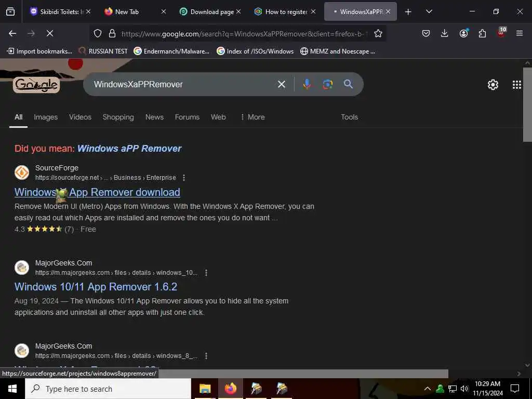Open SourceForge result options dots

pos(184,178)
